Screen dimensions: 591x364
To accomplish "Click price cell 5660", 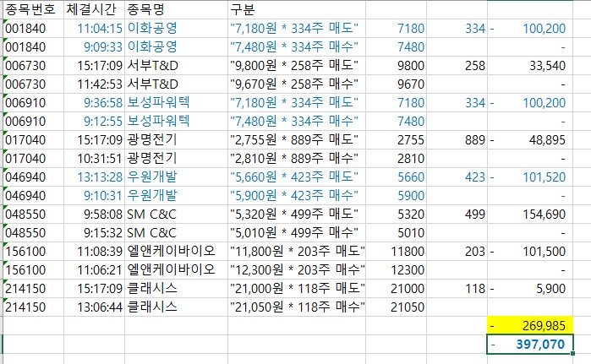I will tap(397, 177).
